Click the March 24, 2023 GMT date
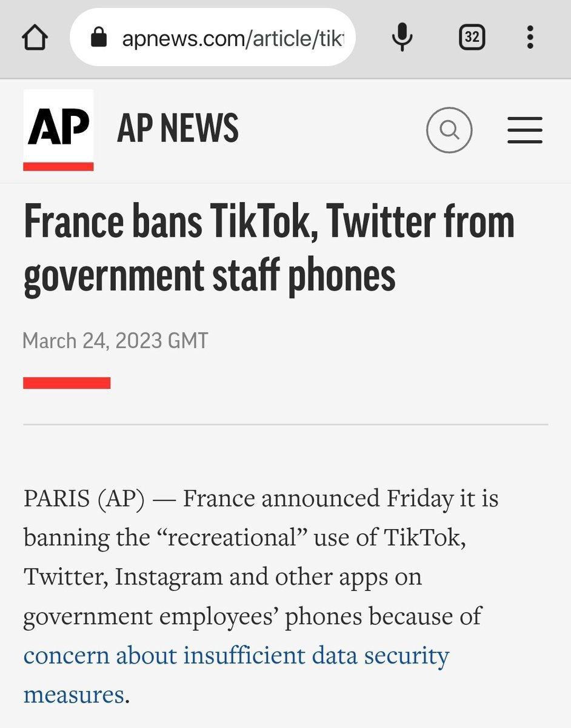Image resolution: width=571 pixels, height=728 pixels. coord(115,340)
